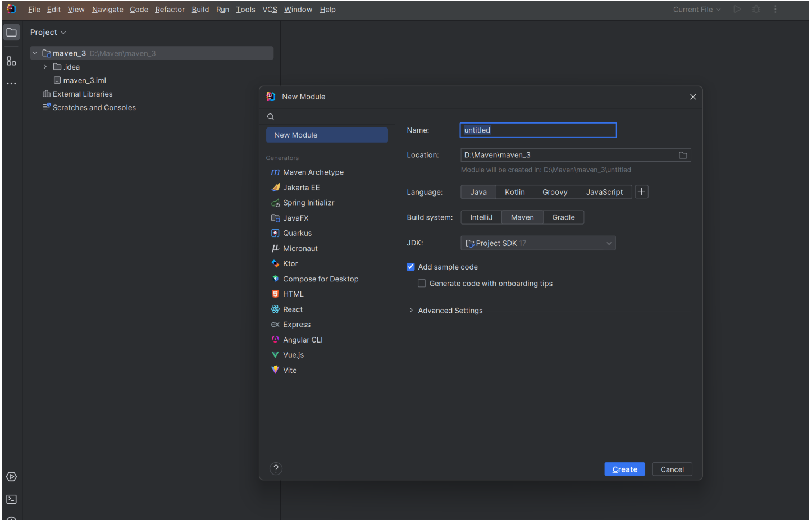Select Scratches and Consoles tree item
This screenshot has height=520, width=812.
(x=89, y=107)
